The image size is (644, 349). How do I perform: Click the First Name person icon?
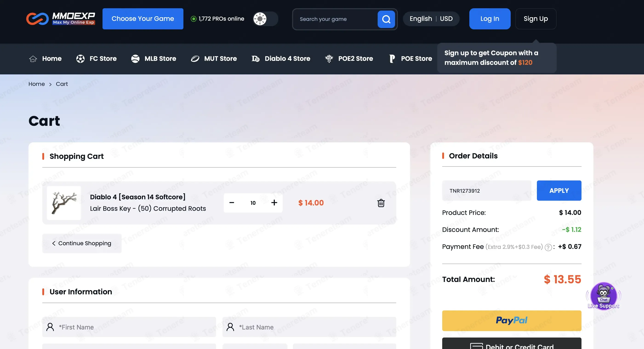point(50,327)
